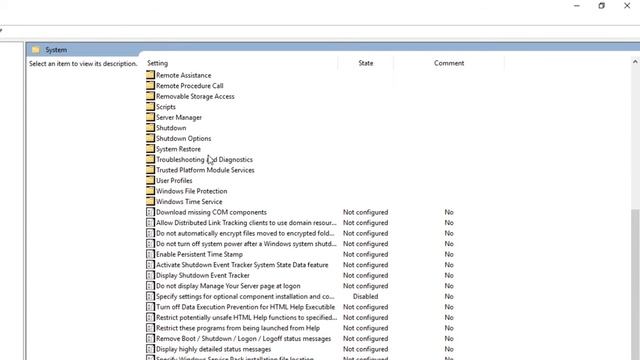Open the Windows File Protection folder icon
Viewport: 640px width, 360px height.
pyautogui.click(x=150, y=191)
